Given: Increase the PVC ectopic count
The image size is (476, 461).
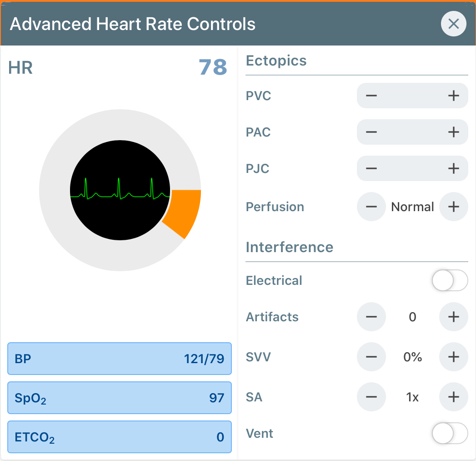Looking at the screenshot, I should click(x=453, y=96).
